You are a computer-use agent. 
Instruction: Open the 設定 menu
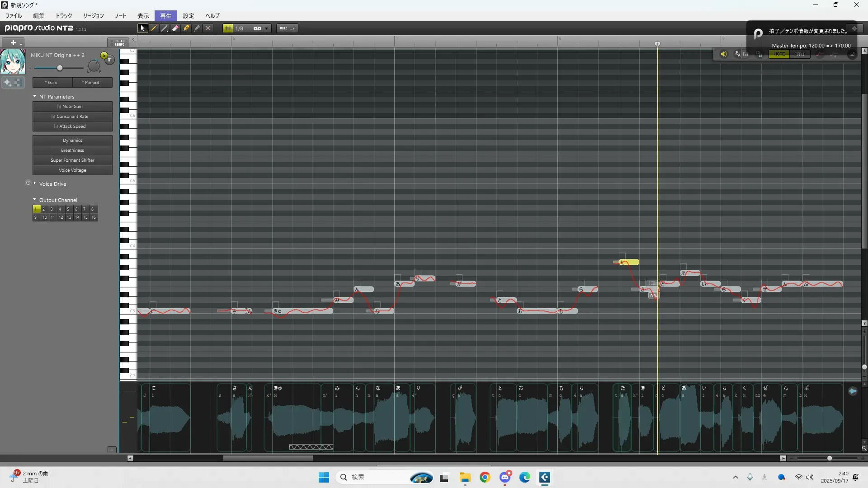[x=188, y=16]
